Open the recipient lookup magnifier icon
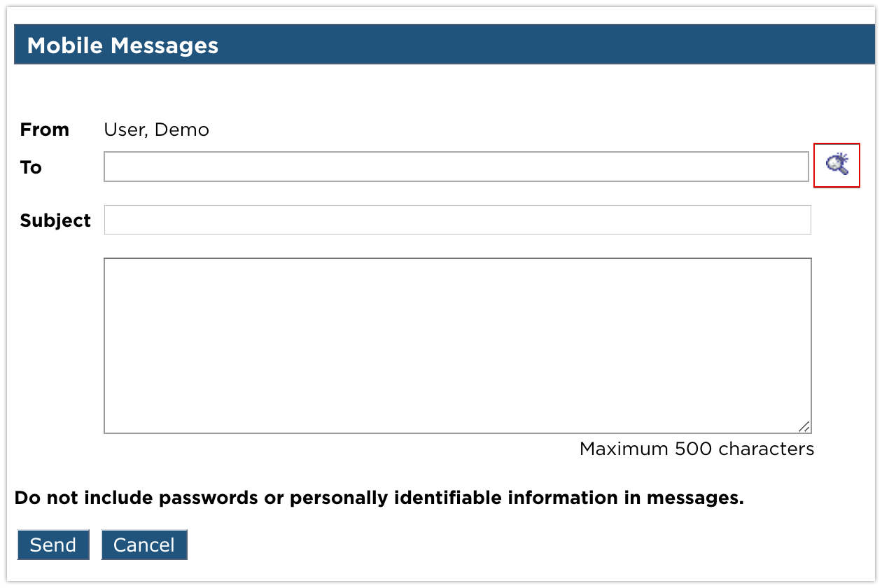This screenshot has height=588, width=882. coord(836,165)
